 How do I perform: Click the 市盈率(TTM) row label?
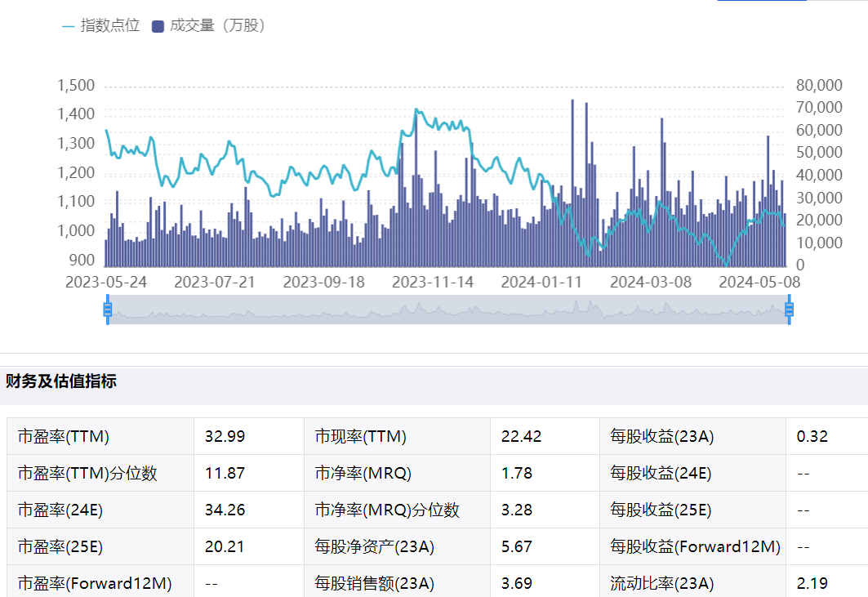tap(63, 437)
